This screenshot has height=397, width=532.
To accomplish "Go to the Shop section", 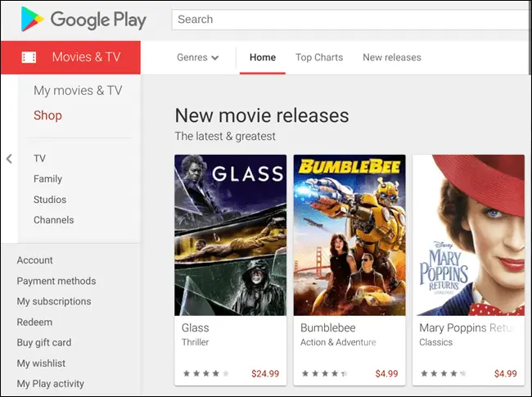I will pos(47,115).
